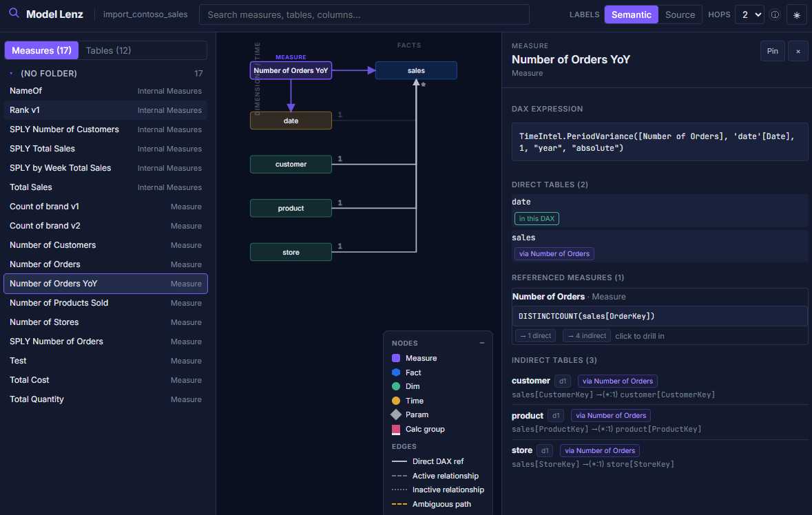Click the customer indirect table name
This screenshot has width=812, height=515.
[x=531, y=381]
